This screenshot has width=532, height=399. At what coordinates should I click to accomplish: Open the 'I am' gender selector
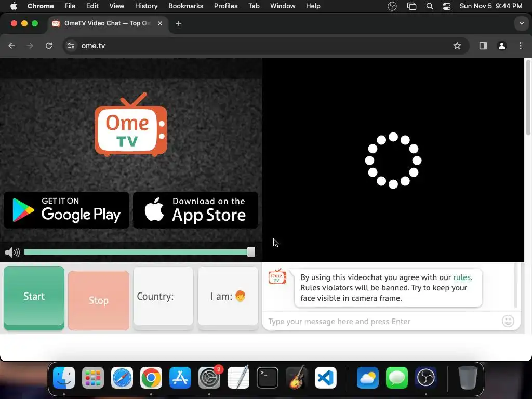point(228,296)
